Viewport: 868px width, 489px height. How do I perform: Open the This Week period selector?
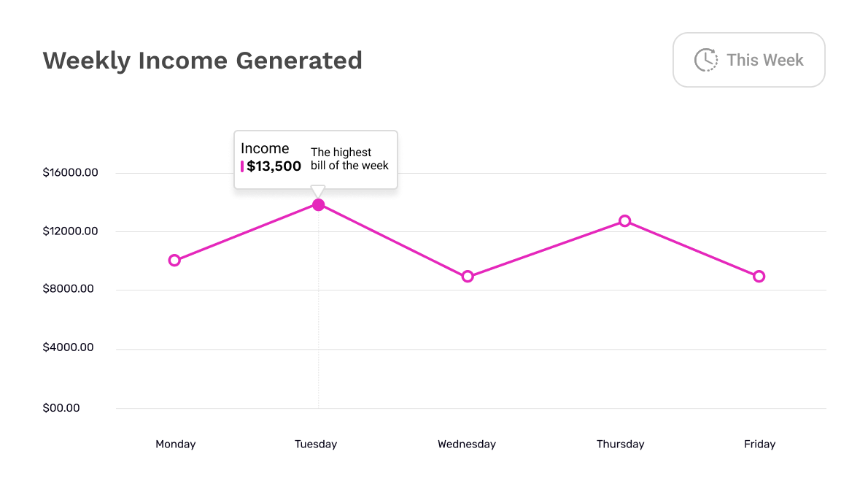point(749,60)
